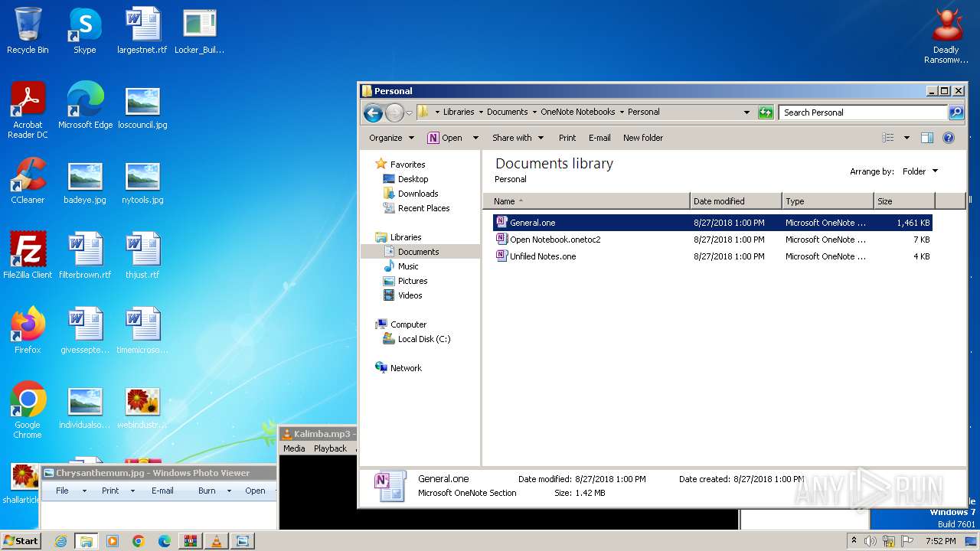Open Internet Explorer from the taskbar
Image resolution: width=980 pixels, height=551 pixels.
(x=60, y=541)
